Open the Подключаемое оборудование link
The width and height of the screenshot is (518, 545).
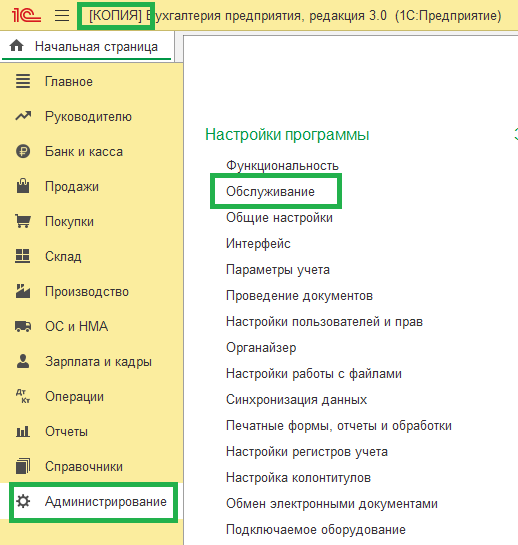(316, 530)
